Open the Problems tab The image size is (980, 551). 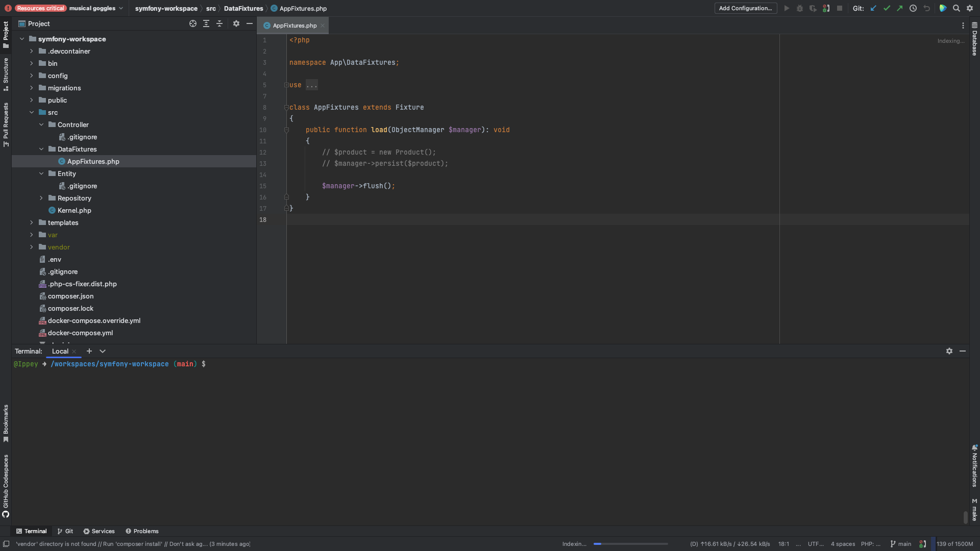pos(142,531)
